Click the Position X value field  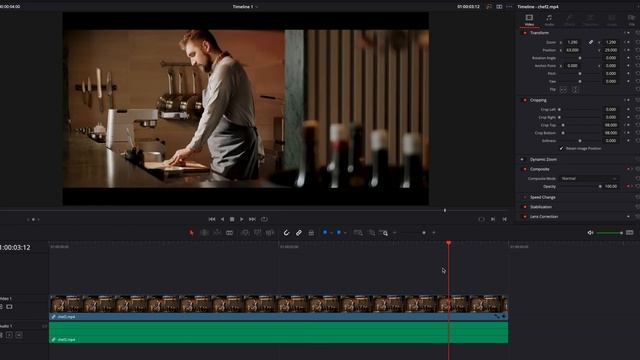click(573, 50)
